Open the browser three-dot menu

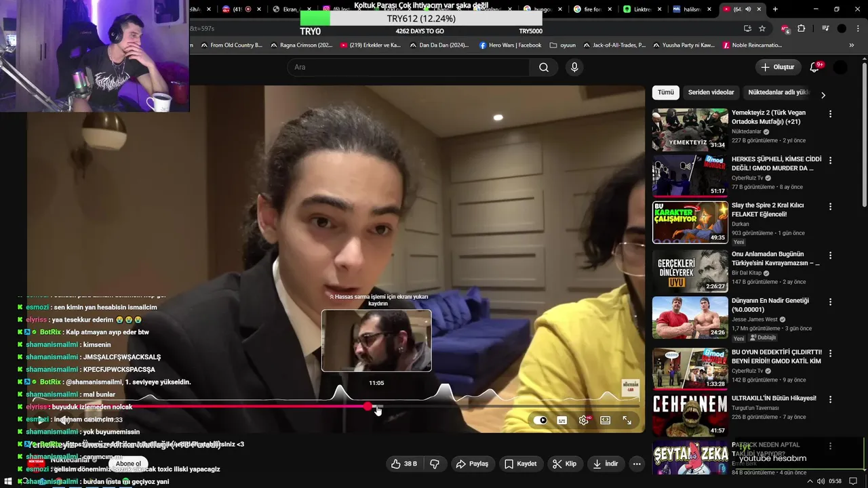[x=857, y=28]
